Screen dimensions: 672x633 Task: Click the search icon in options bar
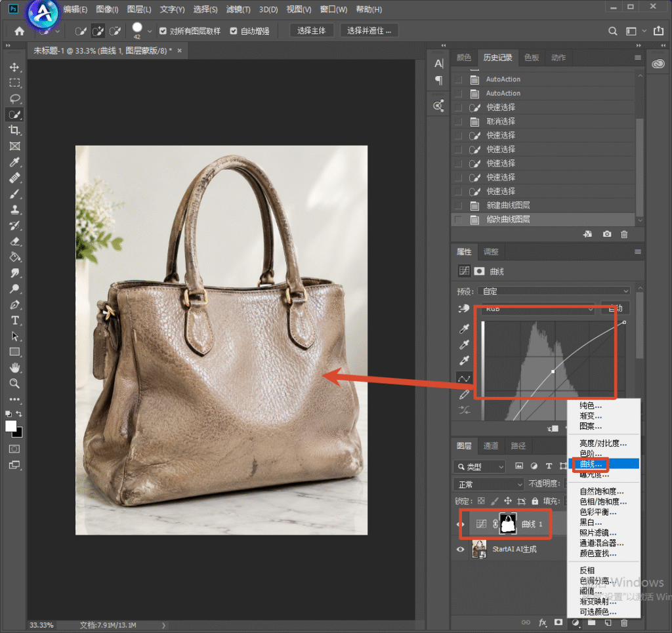(x=613, y=31)
